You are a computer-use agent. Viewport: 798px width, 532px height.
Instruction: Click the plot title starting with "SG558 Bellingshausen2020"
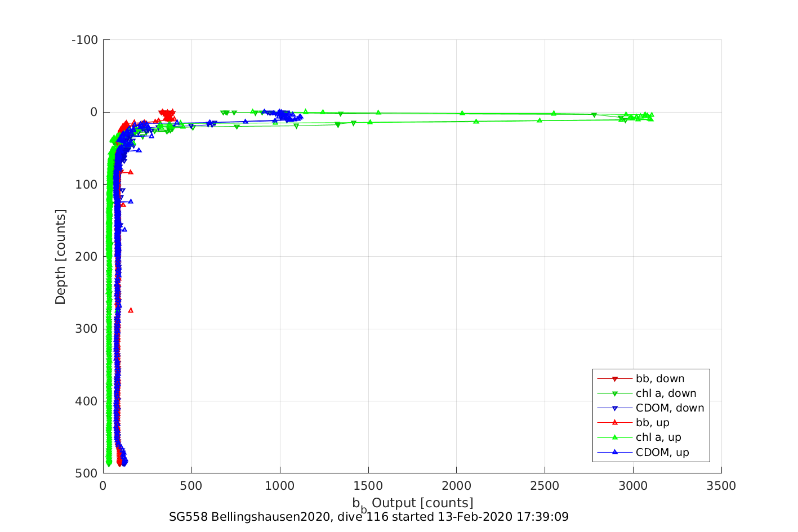click(x=369, y=517)
